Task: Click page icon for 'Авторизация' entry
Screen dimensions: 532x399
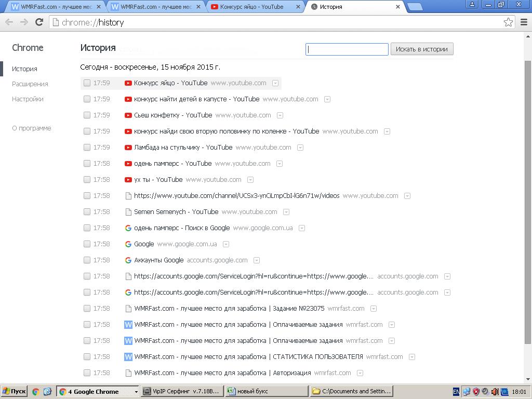Action: point(128,373)
